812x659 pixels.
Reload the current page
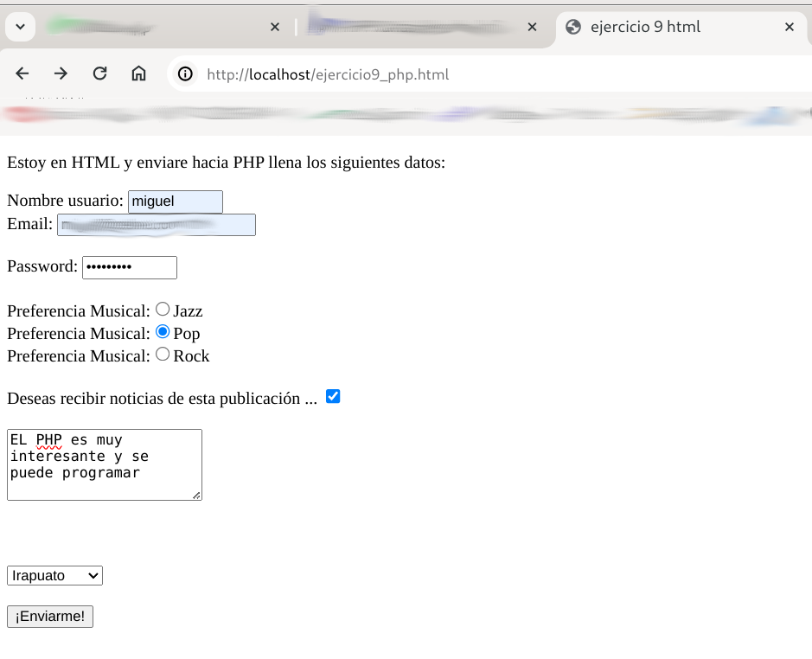click(x=99, y=74)
